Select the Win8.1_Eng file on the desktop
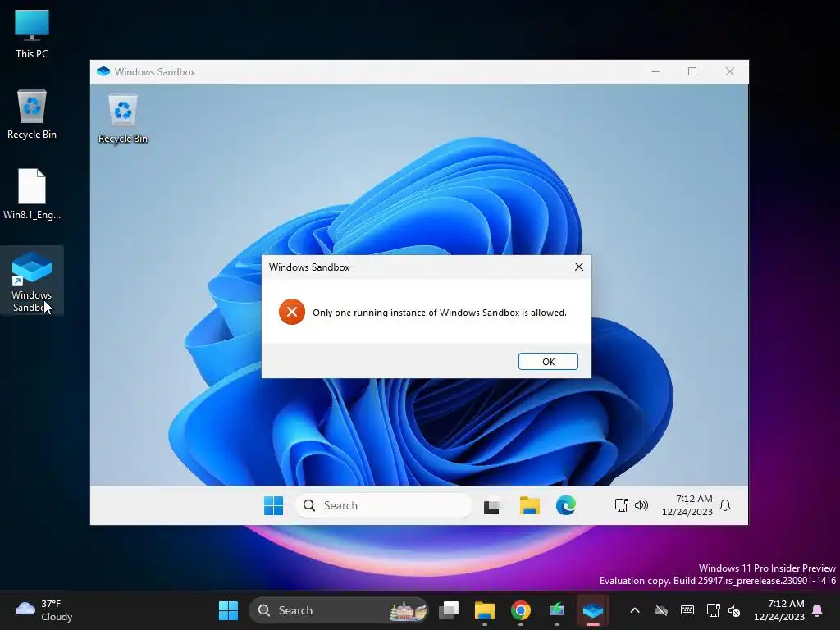 [x=32, y=194]
